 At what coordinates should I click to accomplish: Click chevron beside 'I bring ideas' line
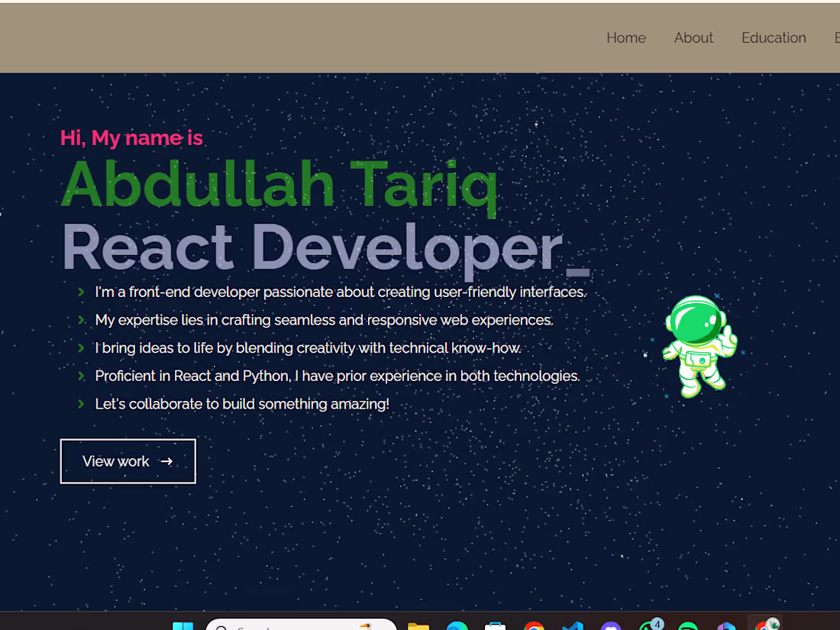click(x=81, y=347)
